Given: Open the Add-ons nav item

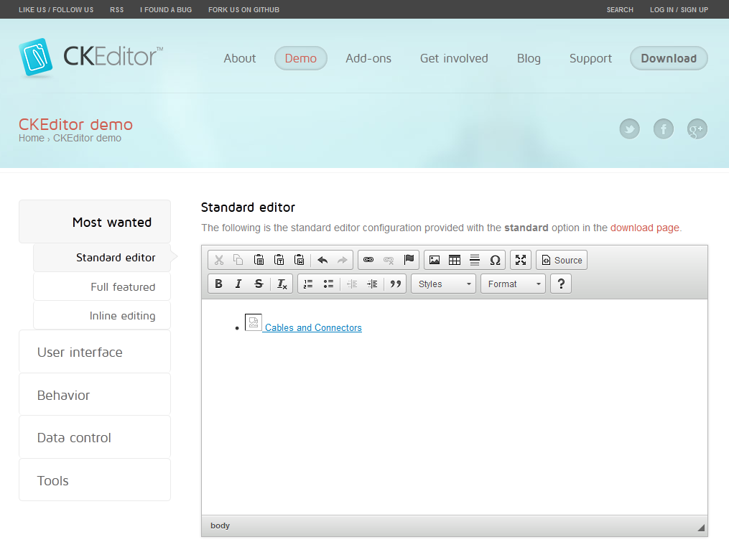Looking at the screenshot, I should tap(368, 58).
